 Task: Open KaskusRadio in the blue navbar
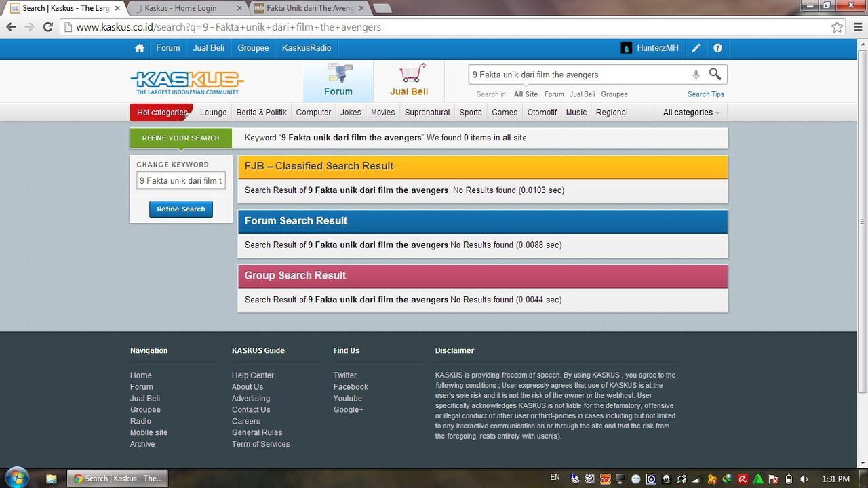point(307,48)
